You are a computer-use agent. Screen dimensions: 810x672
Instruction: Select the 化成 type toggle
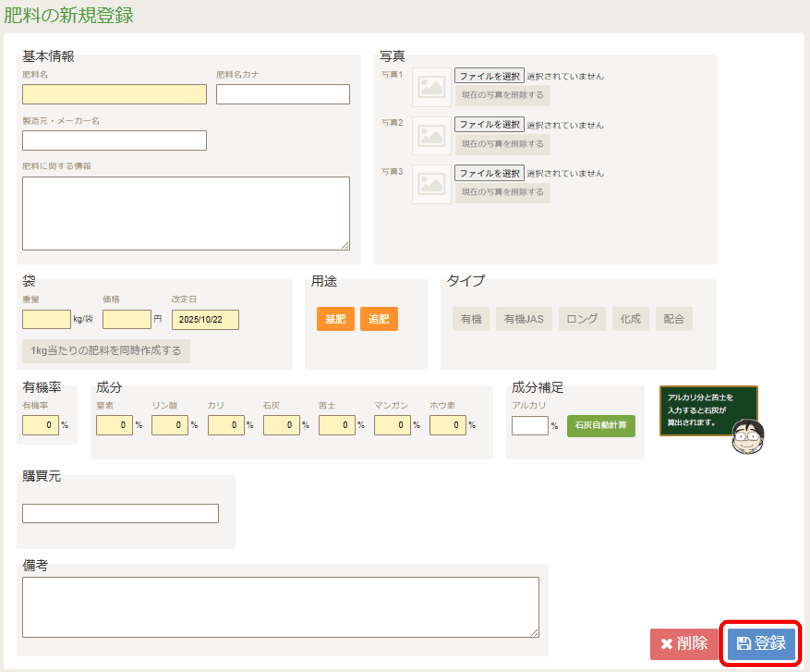click(630, 319)
